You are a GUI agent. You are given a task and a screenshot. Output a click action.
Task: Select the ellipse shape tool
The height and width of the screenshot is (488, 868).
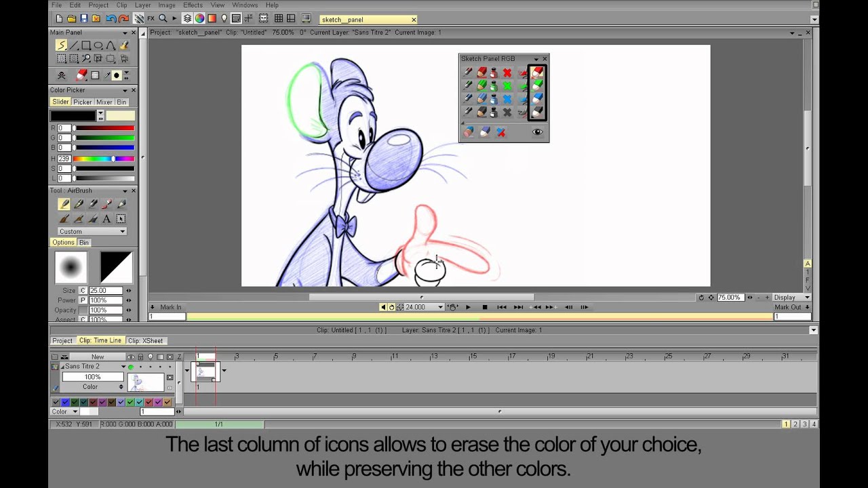[x=98, y=45]
